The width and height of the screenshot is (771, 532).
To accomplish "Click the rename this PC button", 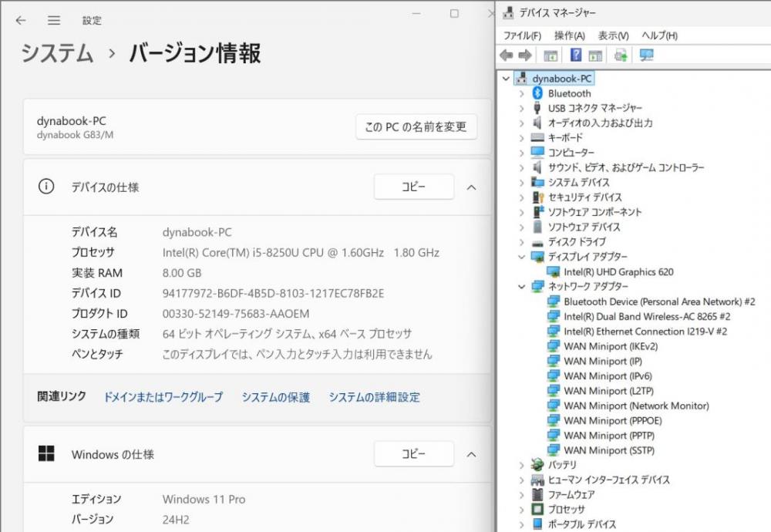I will pos(416,127).
